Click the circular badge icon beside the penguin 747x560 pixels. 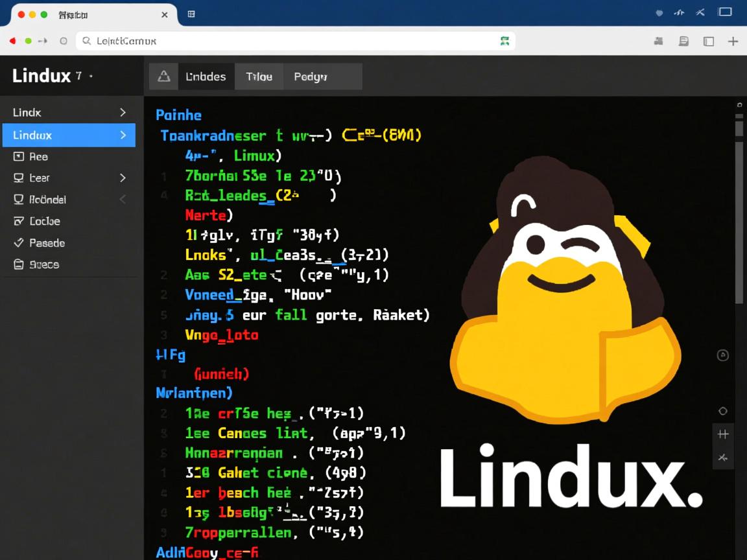(x=722, y=355)
